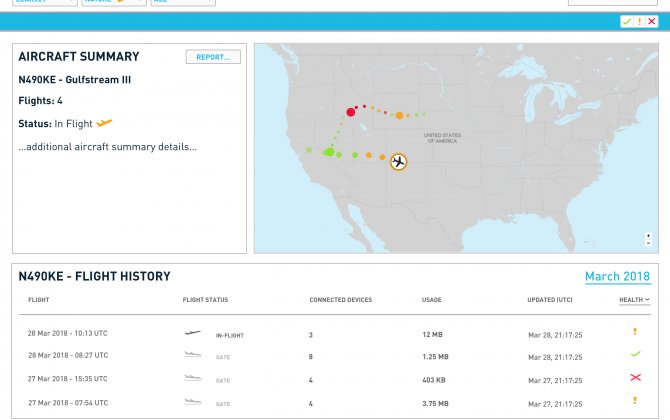Click connected devices count 3
This screenshot has width=670, height=420.
(x=311, y=335)
